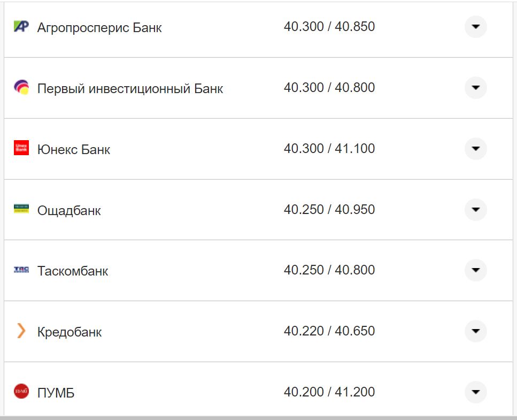Select the red Юнекс Банк logo
Image resolution: width=517 pixels, height=420 pixels.
tap(21, 148)
